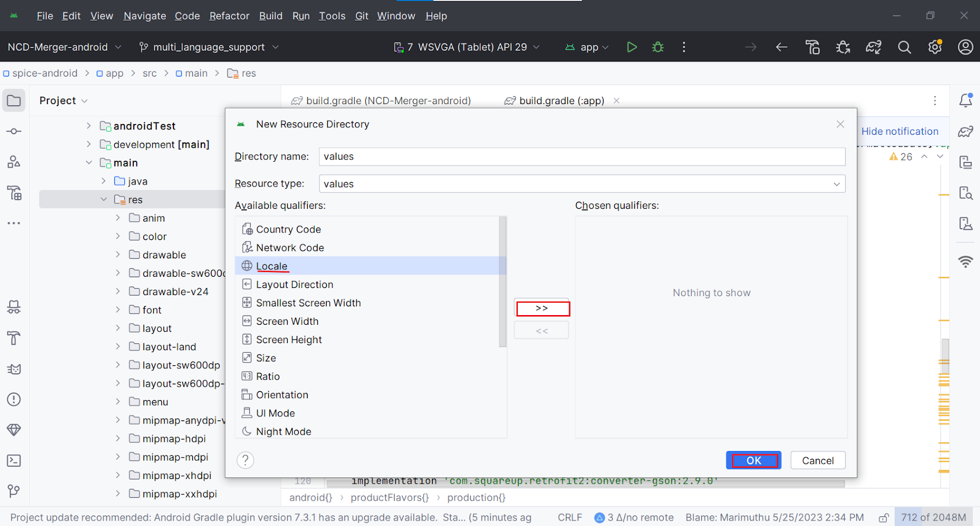The width and height of the screenshot is (980, 526).
Task: Open the multi_language_support branch dropdown
Action: (209, 47)
